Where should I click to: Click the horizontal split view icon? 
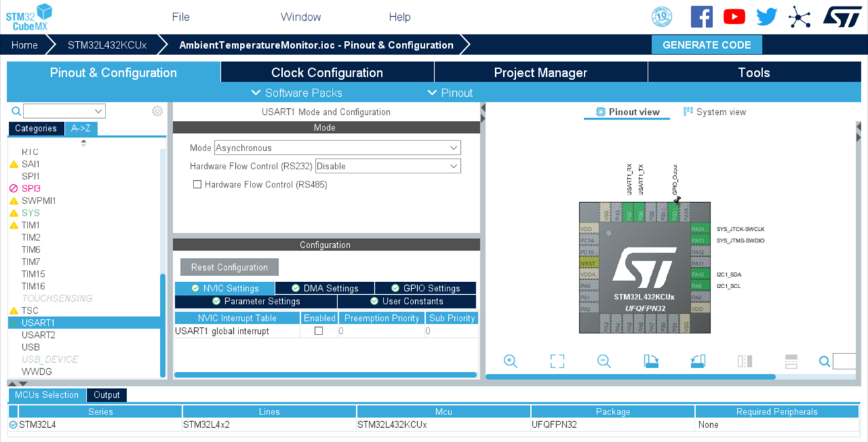click(791, 361)
